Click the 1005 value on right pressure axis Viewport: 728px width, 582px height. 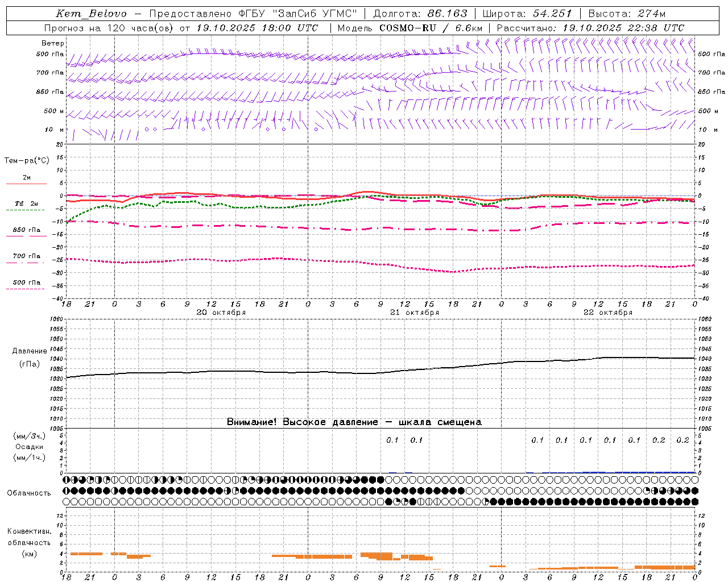704,429
